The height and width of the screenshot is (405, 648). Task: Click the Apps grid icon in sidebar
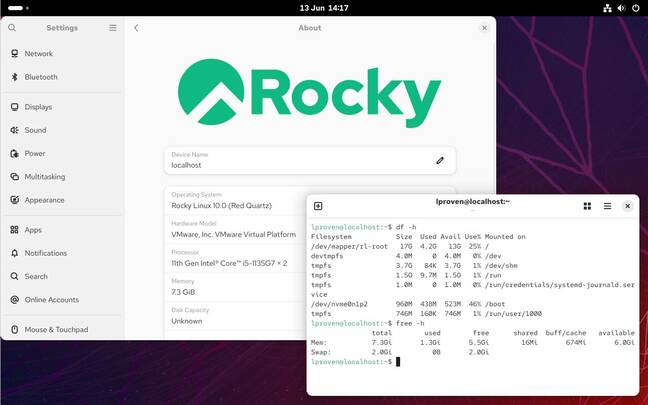[x=14, y=229]
